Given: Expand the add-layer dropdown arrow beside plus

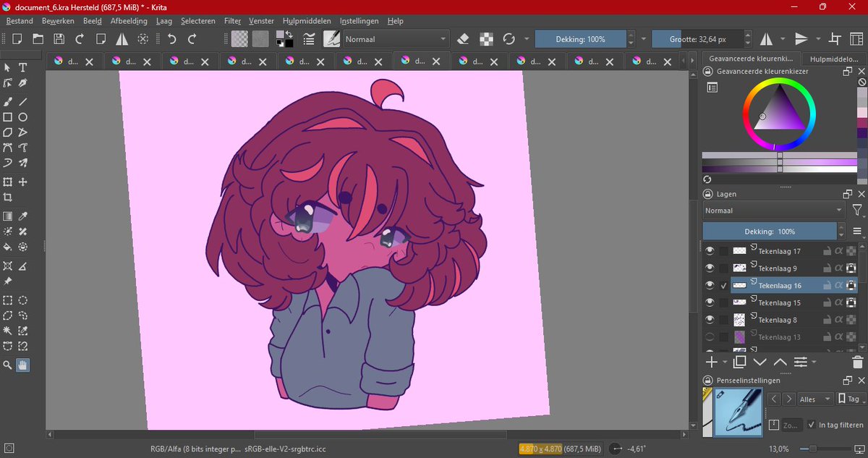Looking at the screenshot, I should (724, 362).
